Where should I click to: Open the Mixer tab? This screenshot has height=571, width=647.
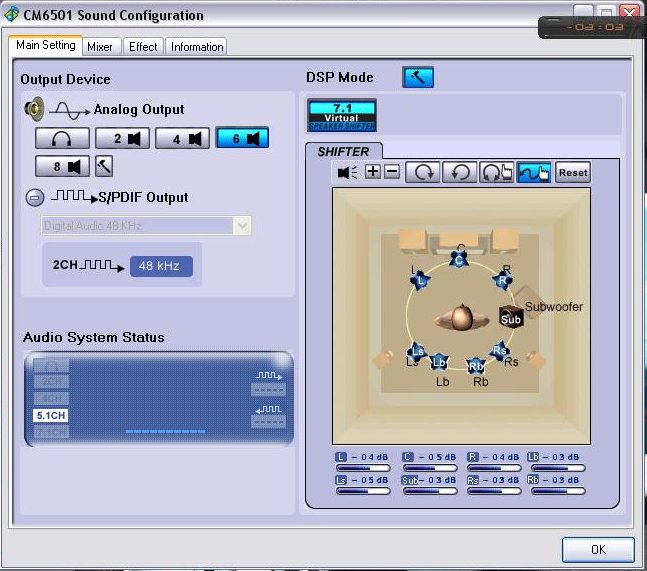[x=100, y=47]
